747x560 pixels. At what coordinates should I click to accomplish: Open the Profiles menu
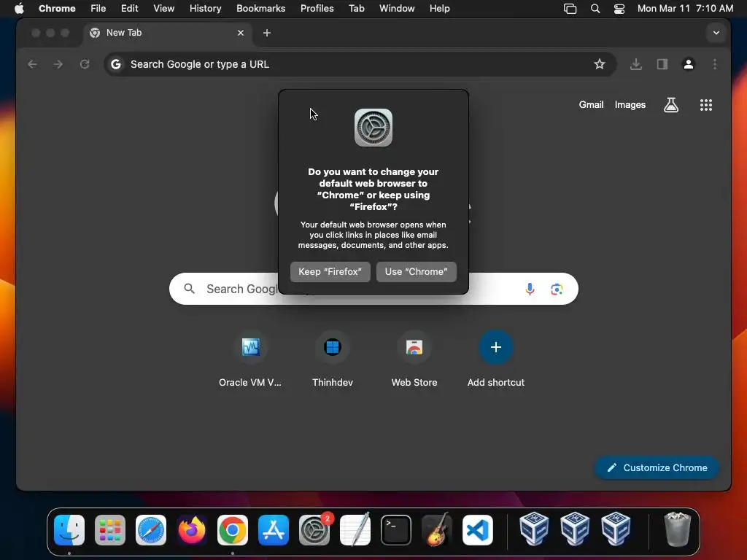(x=317, y=9)
